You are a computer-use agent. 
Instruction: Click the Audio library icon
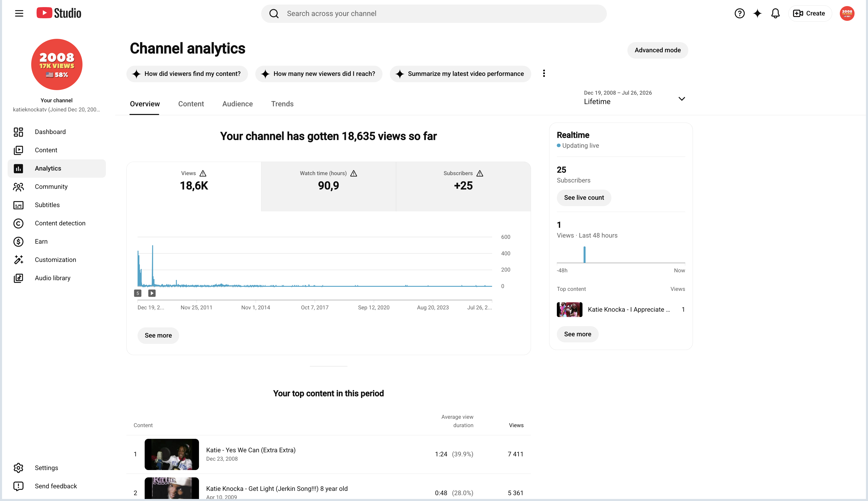[x=19, y=278]
